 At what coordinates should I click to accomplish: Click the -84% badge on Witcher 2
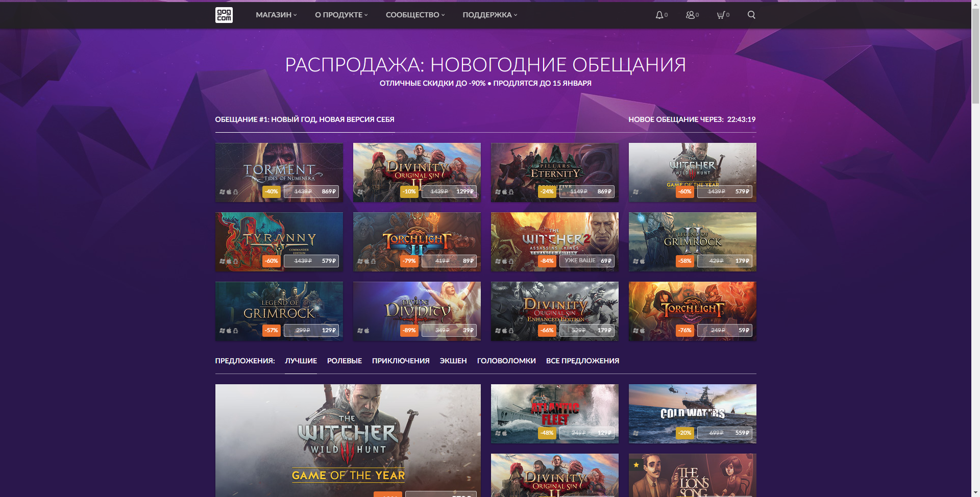(547, 261)
